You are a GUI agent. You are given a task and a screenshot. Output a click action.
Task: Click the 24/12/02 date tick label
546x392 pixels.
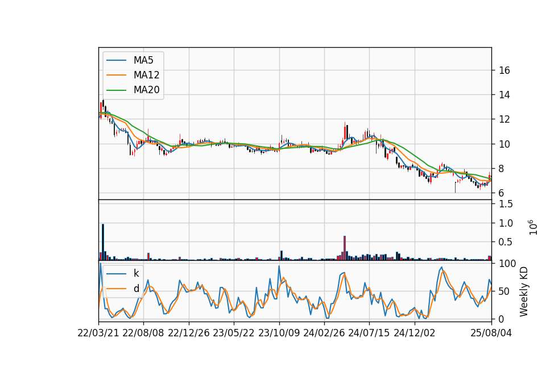click(415, 333)
